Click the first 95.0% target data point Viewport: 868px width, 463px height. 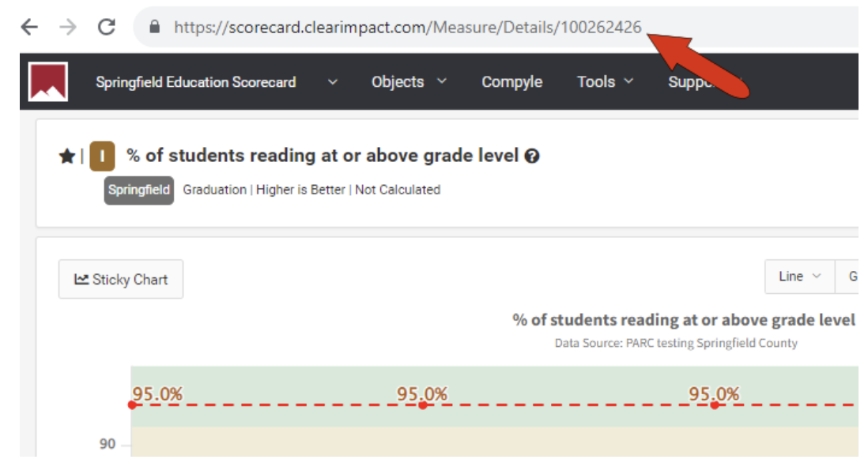click(x=132, y=405)
